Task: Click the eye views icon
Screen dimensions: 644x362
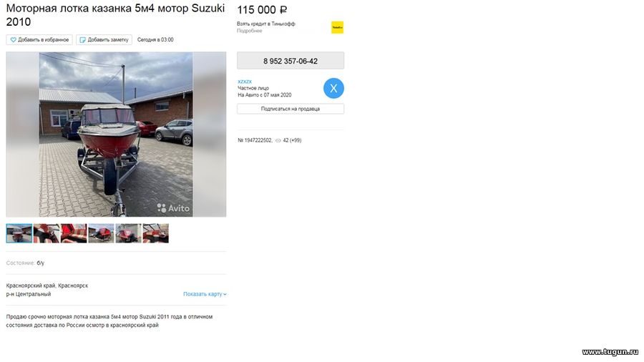Action: click(x=278, y=140)
